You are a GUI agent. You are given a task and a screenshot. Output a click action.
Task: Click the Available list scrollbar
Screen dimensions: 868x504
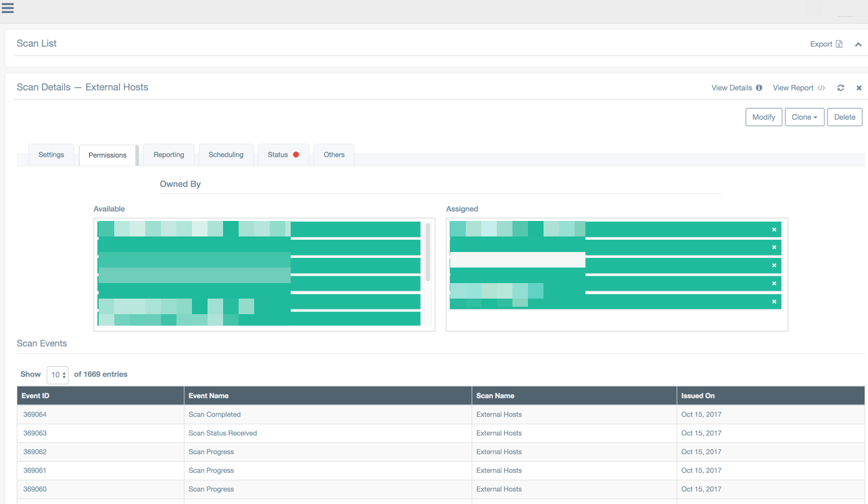[x=428, y=252]
